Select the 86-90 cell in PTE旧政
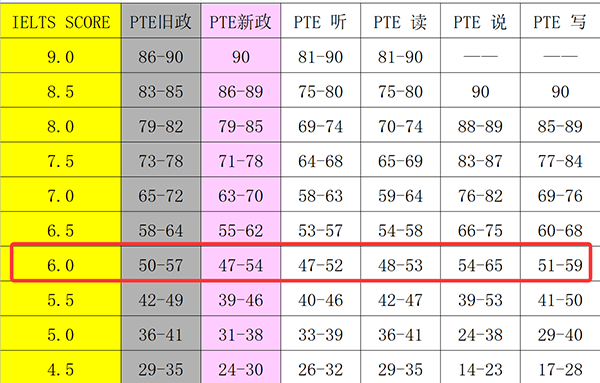This screenshot has height=383, width=600. click(x=161, y=55)
